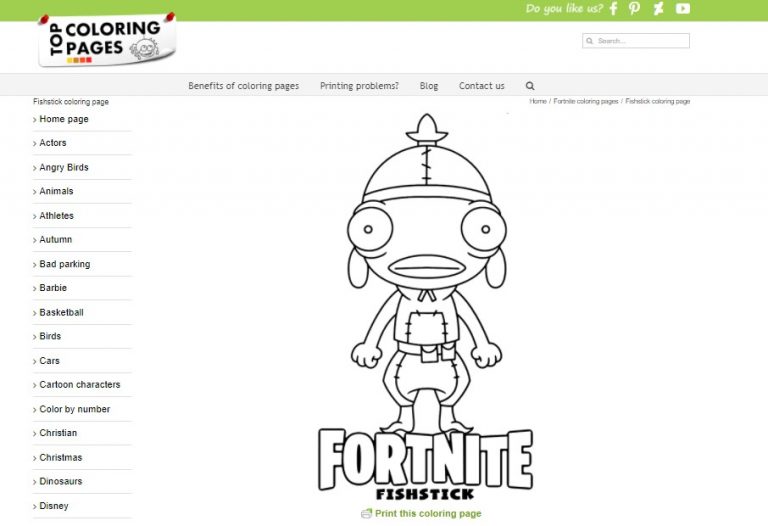Viewport: 768px width, 526px height.
Task: Click the printer icon beside Print link
Action: click(366, 513)
